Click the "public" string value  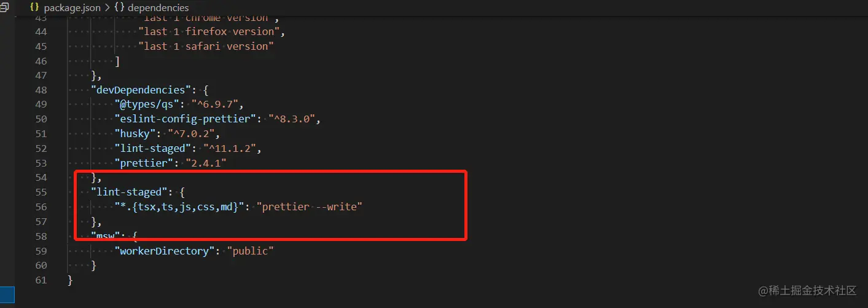pyautogui.click(x=250, y=251)
